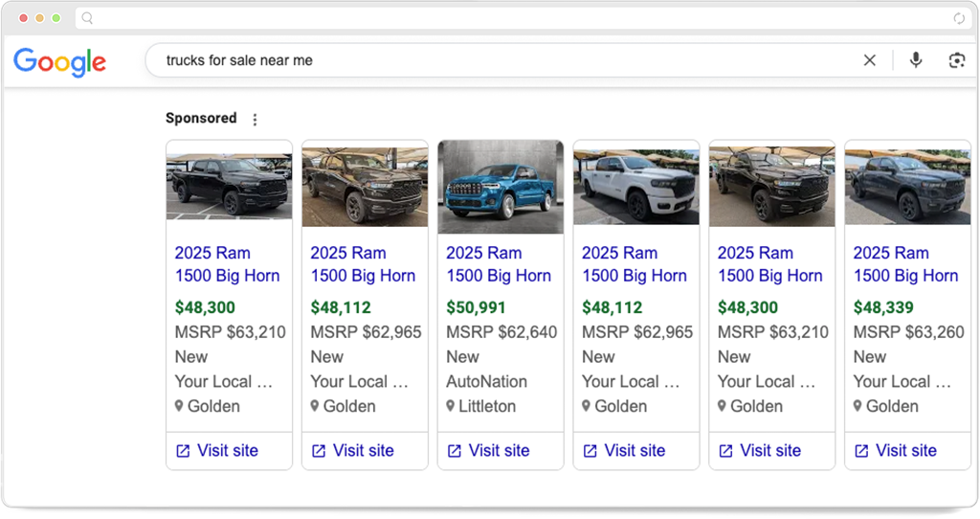Viewport: 980px width, 519px height.
Task: Click the '$48,112' price under the white truck
Action: coord(612,307)
